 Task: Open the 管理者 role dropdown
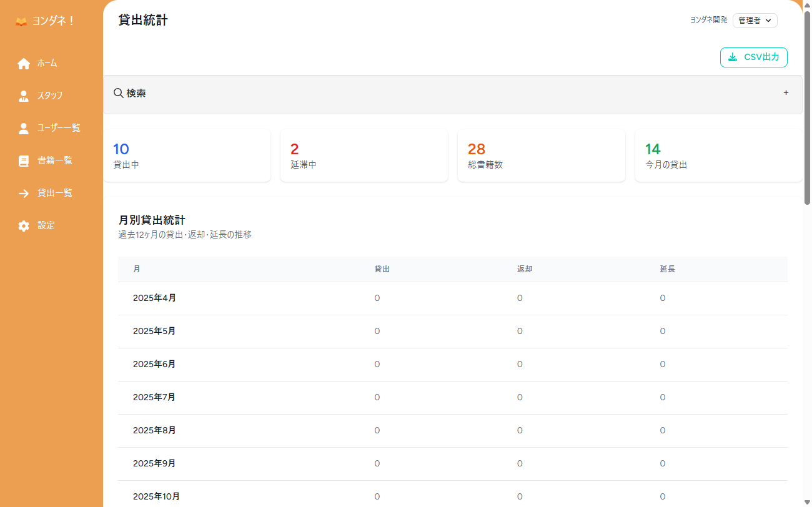coord(755,21)
